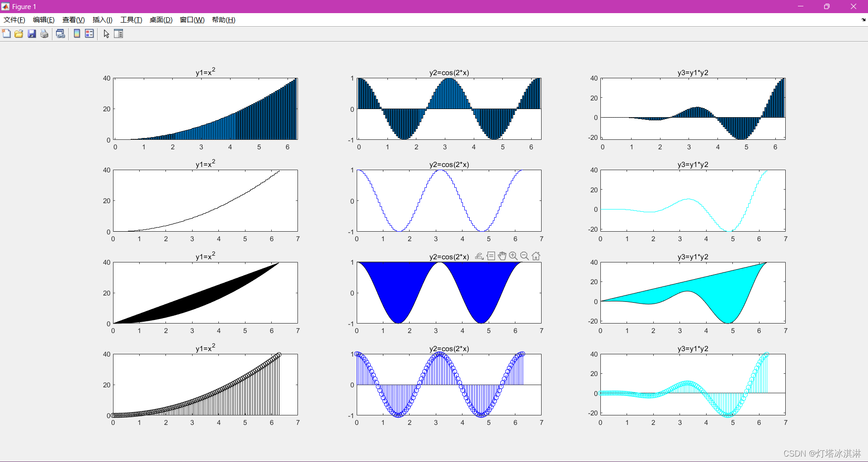Open the 桌面(D) menu
868x462 pixels.
161,20
